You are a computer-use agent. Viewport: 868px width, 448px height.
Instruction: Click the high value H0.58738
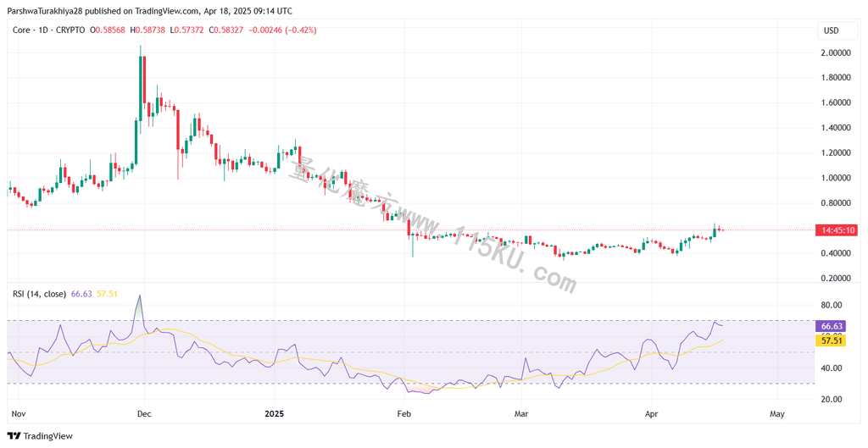point(147,30)
